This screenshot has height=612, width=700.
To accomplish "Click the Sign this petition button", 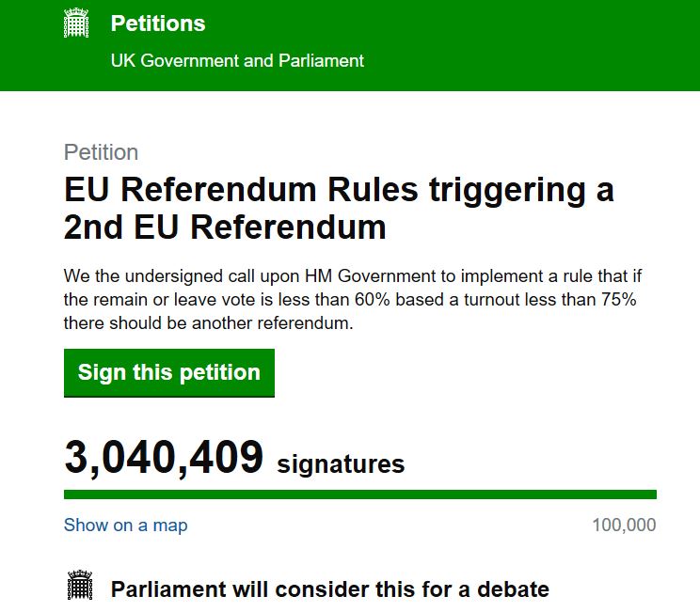I will click(x=169, y=373).
